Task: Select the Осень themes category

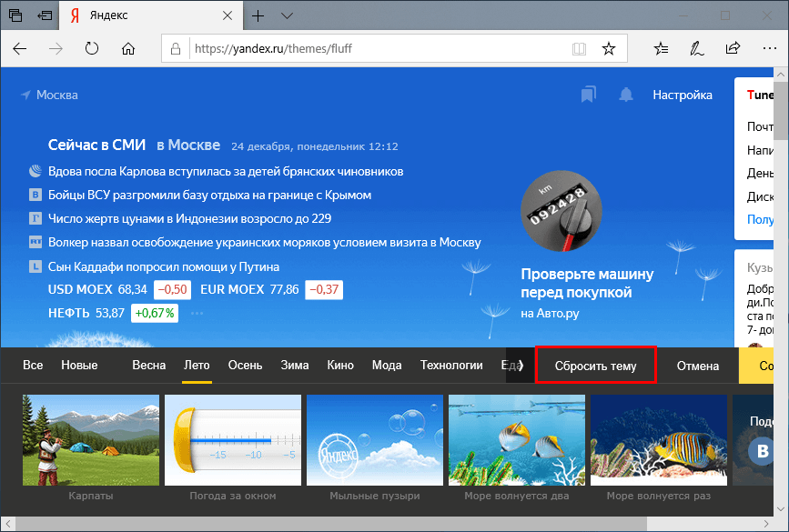Action: pos(245,365)
